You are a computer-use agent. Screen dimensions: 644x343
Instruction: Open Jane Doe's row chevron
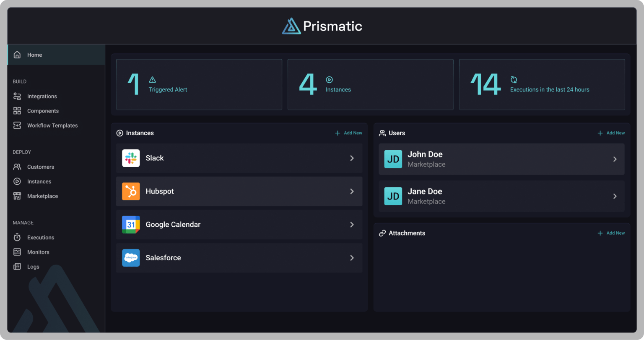[x=615, y=196]
